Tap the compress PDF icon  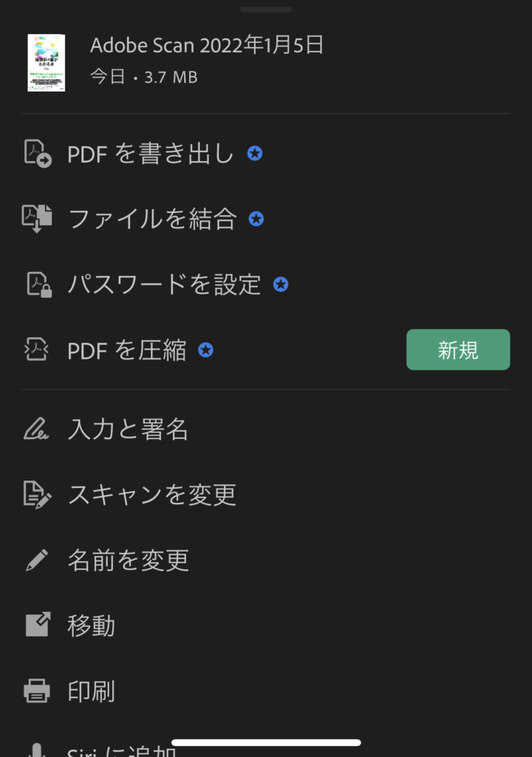pos(37,350)
